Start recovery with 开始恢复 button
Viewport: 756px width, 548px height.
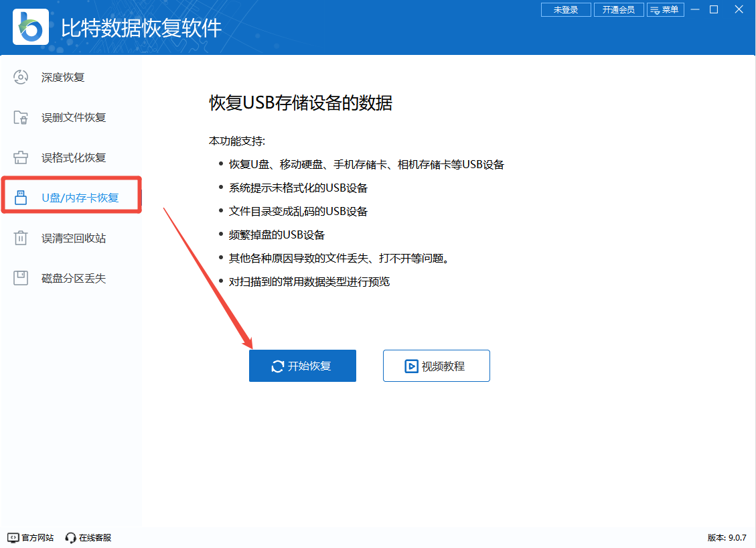pyautogui.click(x=302, y=366)
